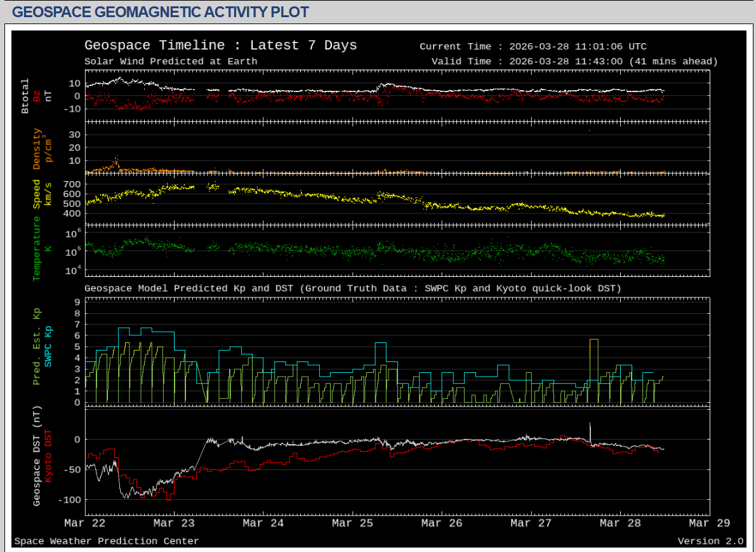Select the Valid Time readout text

(574, 62)
